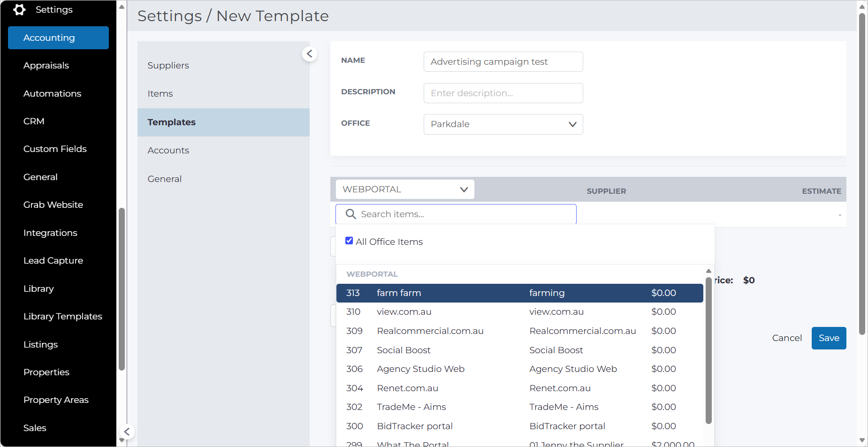Open Listings in the sidebar

tap(40, 344)
